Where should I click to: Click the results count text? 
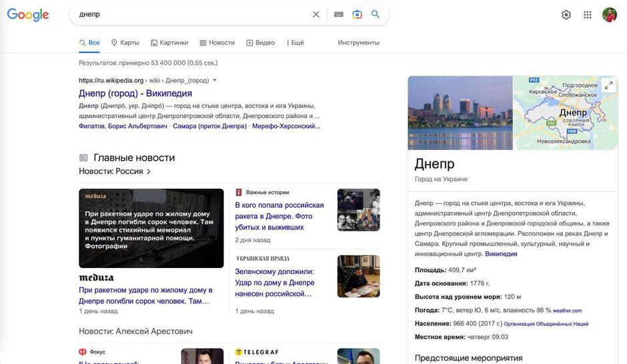click(x=148, y=63)
